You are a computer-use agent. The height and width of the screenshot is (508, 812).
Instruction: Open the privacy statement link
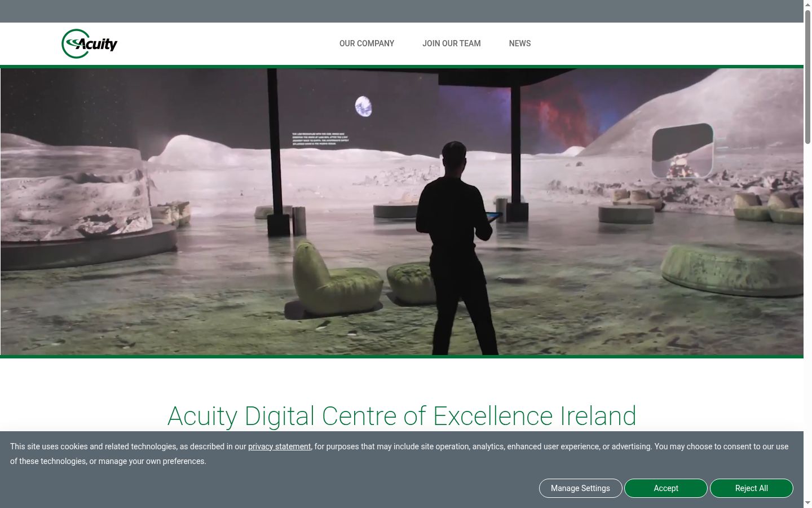point(280,446)
